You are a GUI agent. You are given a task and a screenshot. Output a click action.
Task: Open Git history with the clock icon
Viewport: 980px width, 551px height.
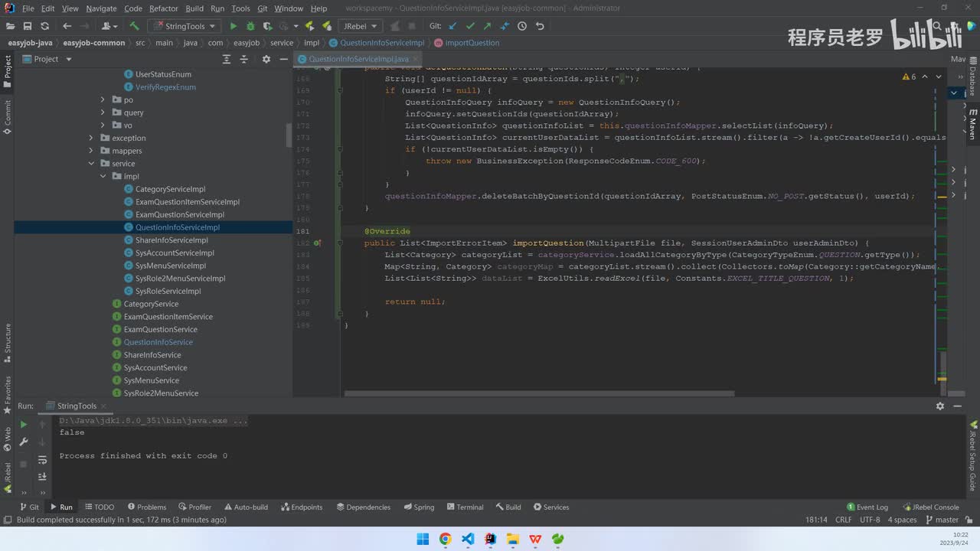(522, 26)
